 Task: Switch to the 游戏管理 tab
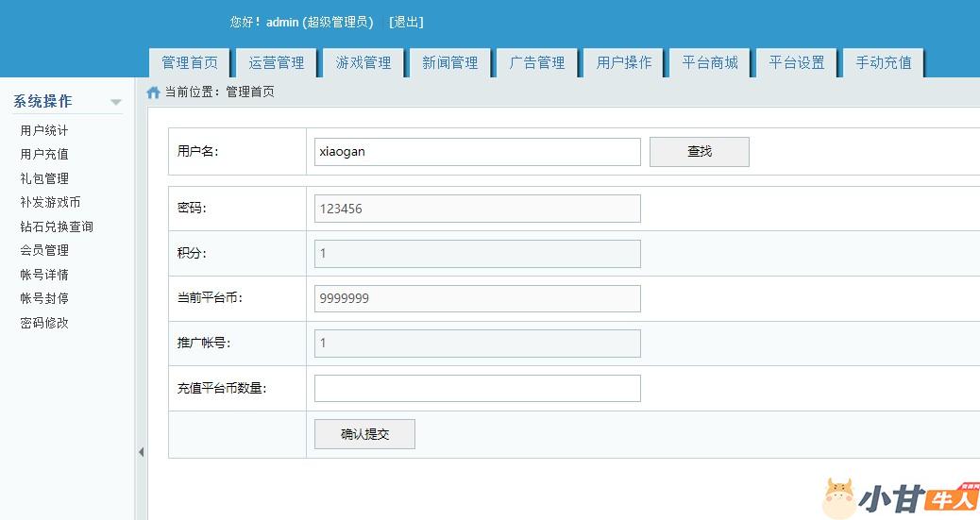[363, 62]
